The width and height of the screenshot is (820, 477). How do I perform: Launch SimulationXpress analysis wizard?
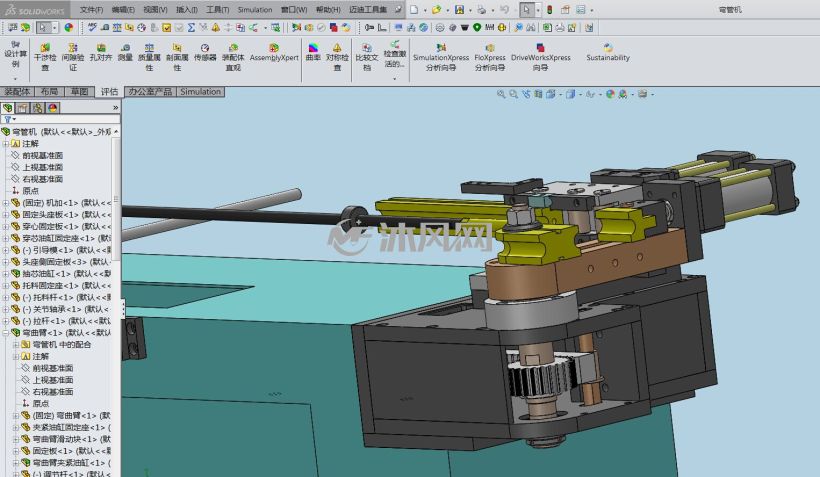(441, 57)
